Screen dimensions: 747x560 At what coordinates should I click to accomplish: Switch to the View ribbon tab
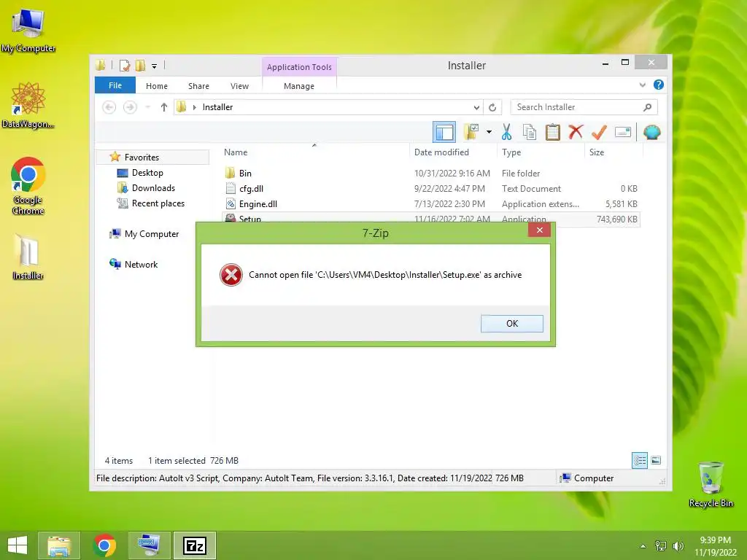coord(239,86)
